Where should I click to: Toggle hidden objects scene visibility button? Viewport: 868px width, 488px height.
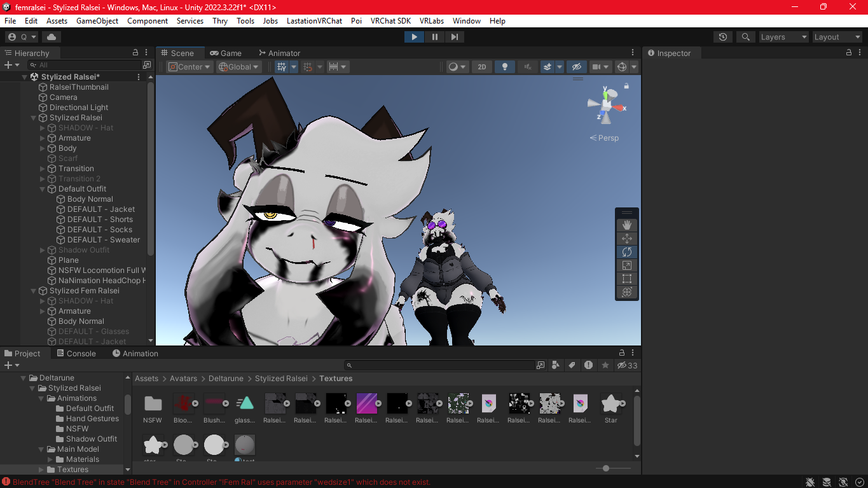click(x=576, y=67)
